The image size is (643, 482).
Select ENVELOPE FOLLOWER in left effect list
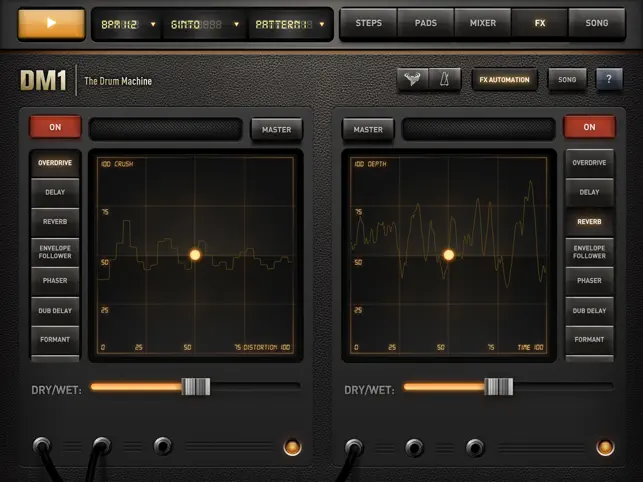click(x=55, y=252)
